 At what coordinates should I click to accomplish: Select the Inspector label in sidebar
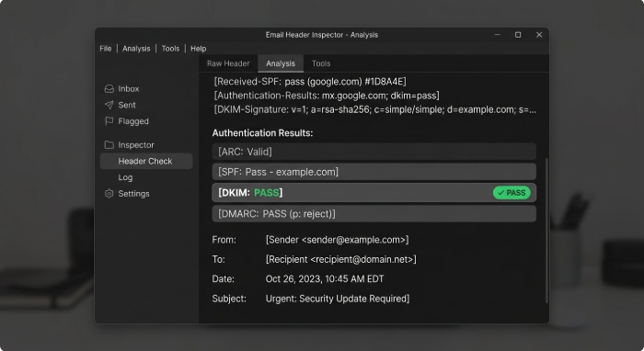pos(136,145)
